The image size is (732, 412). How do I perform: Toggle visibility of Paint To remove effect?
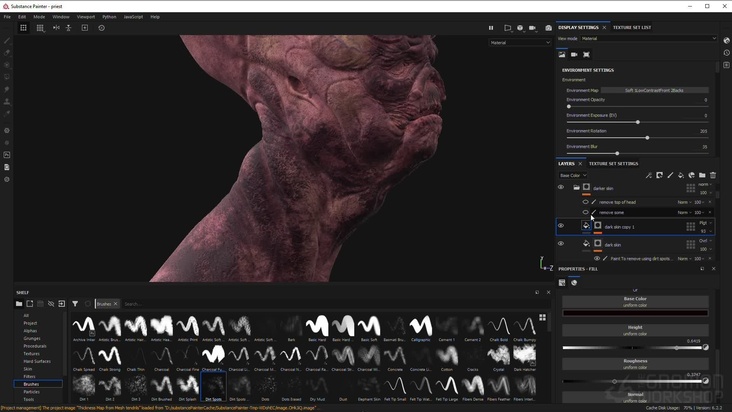click(597, 258)
